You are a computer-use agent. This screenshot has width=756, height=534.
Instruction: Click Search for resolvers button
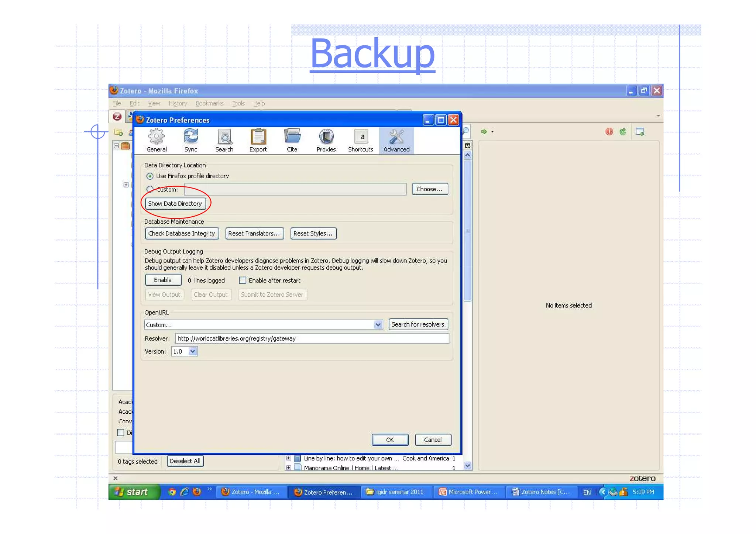pyautogui.click(x=418, y=324)
